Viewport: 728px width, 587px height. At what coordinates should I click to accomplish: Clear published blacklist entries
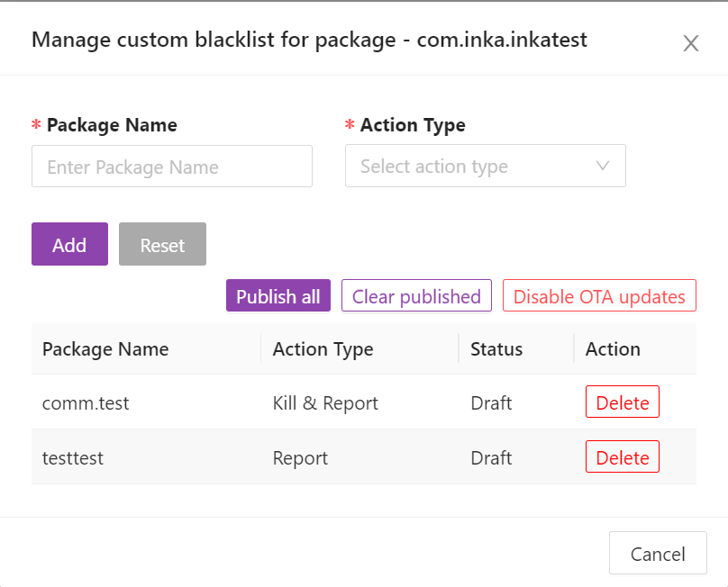[x=416, y=294]
